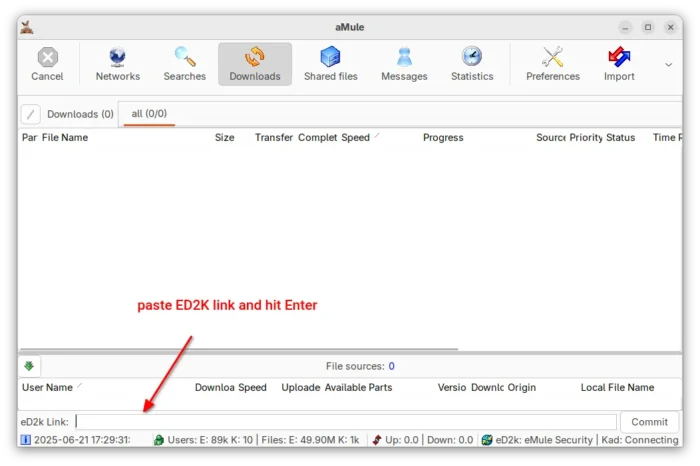Open Preferences dialog
The image size is (700, 466).
click(x=553, y=64)
